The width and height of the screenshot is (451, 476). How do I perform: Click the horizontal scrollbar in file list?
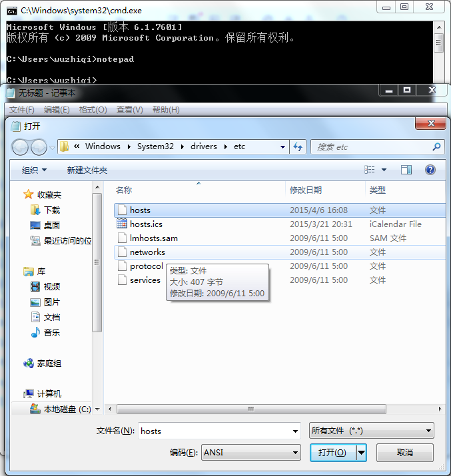tap(251, 409)
